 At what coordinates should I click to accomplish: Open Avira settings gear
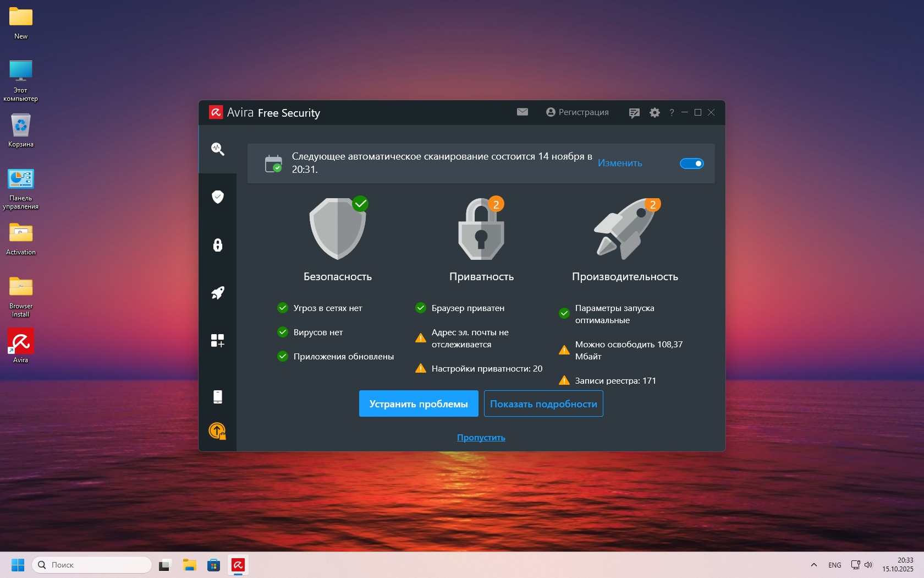654,112
